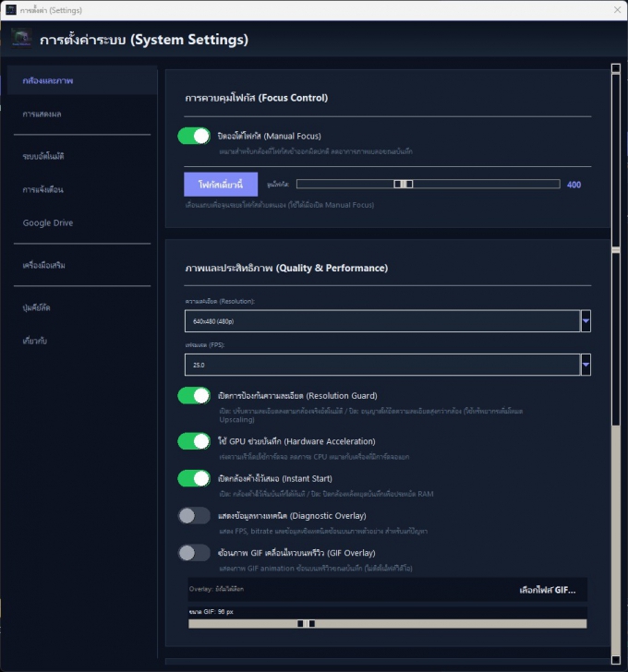Click the เลือกไฟล์ GIF... button
Image resolution: width=628 pixels, height=672 pixels.
(x=547, y=590)
